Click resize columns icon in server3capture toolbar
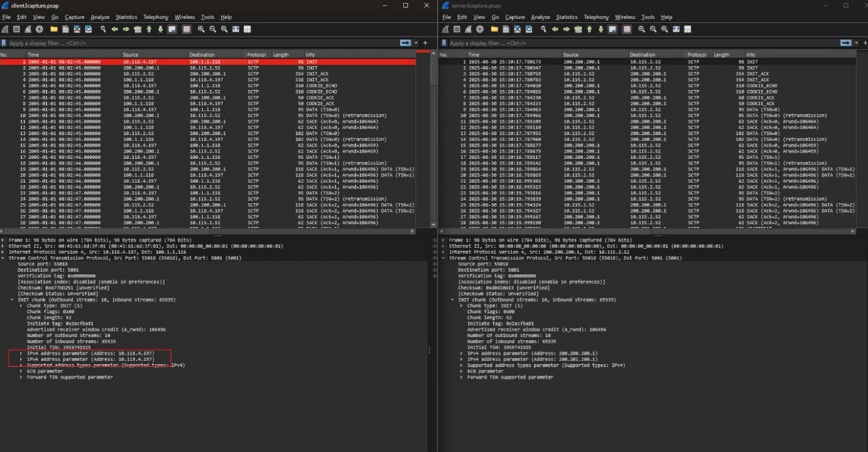The height and width of the screenshot is (452, 868). [x=676, y=29]
